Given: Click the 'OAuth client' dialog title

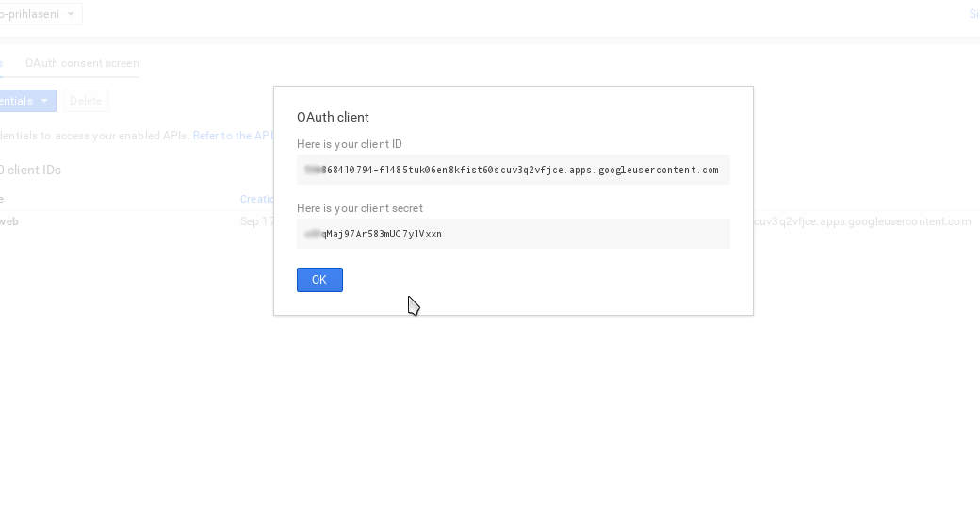Looking at the screenshot, I should coord(334,118).
